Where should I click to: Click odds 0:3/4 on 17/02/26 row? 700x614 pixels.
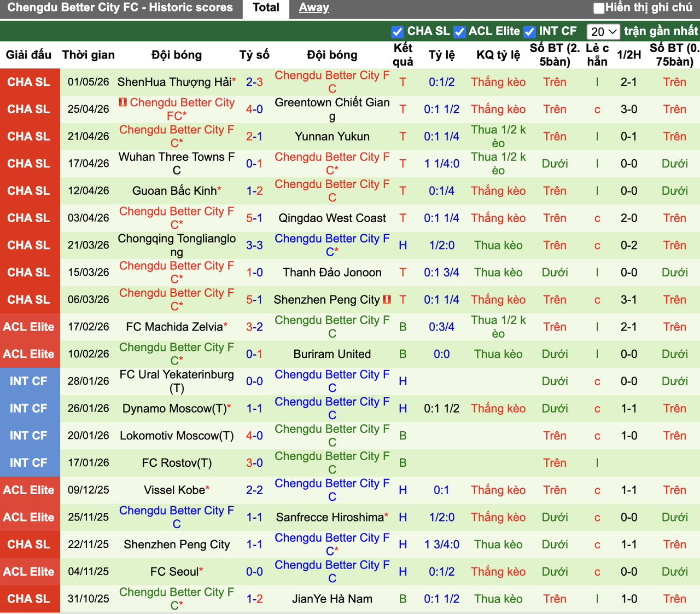tap(442, 327)
